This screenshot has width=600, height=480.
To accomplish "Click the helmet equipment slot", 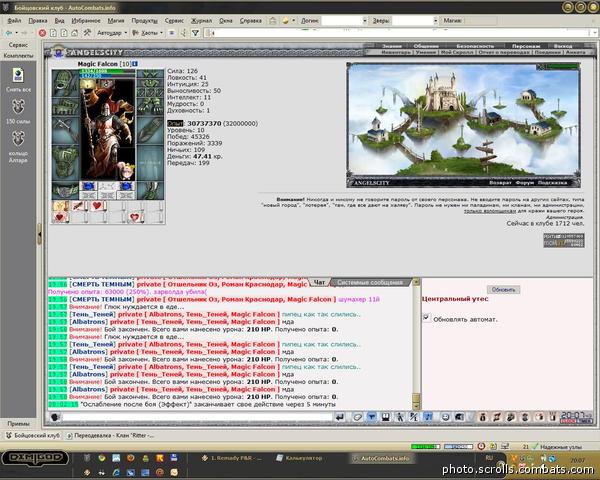I will point(65,83).
